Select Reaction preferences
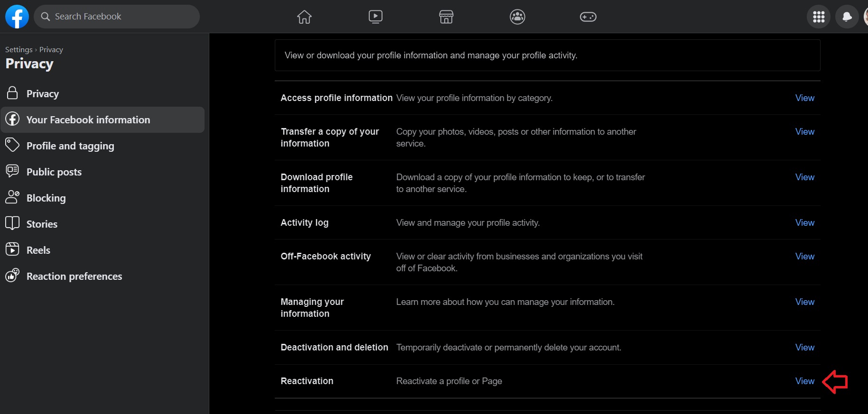Viewport: 868px width, 414px height. click(103, 276)
